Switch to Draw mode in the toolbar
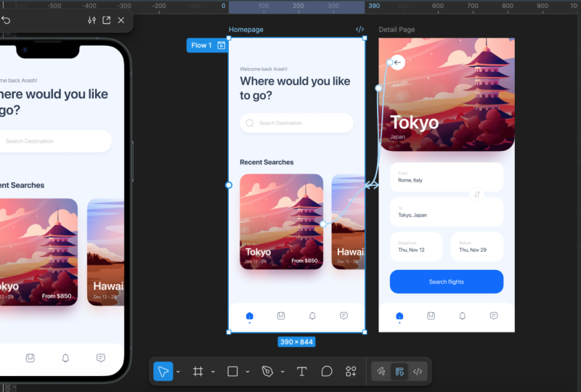Image resolution: width=581 pixels, height=392 pixels. point(381,371)
